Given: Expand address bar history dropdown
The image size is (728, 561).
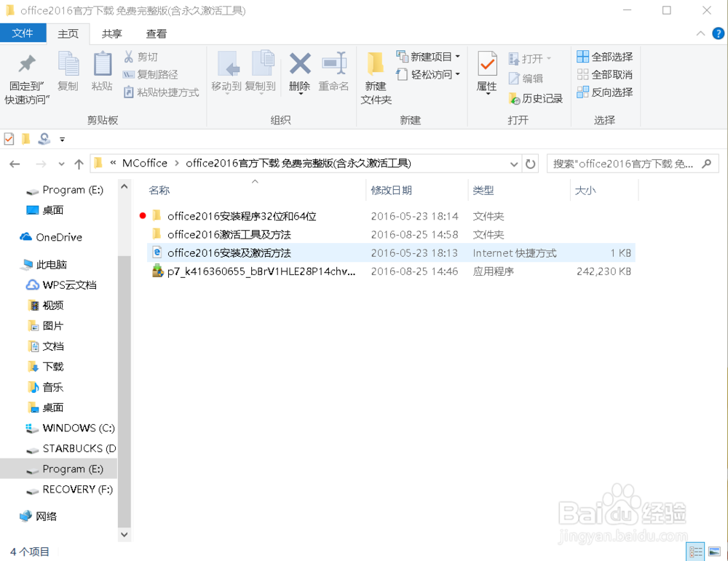Looking at the screenshot, I should pos(513,164).
